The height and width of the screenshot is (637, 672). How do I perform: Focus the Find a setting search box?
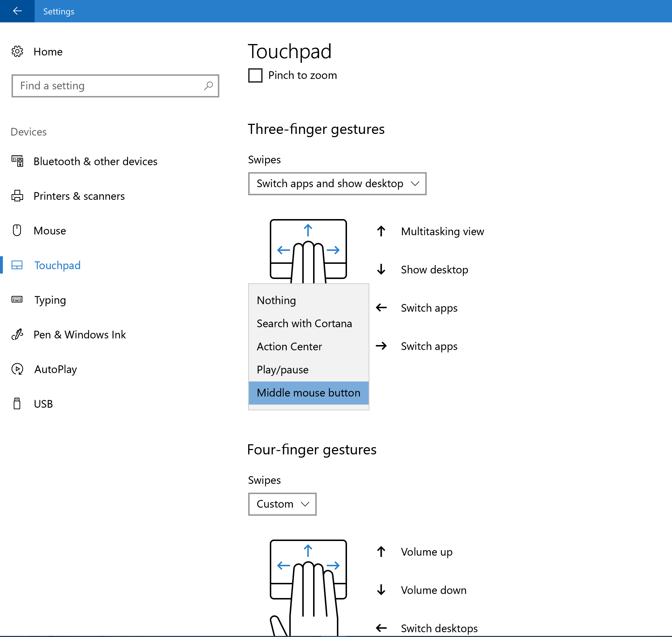(108, 86)
